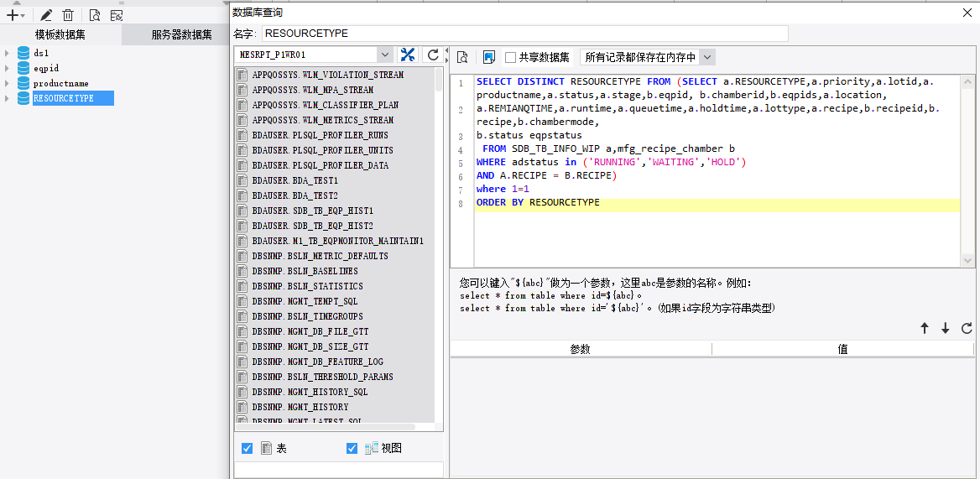Viewport: 980px width, 479px height.
Task: Click the edit dataset pencil icon
Action: click(46, 16)
